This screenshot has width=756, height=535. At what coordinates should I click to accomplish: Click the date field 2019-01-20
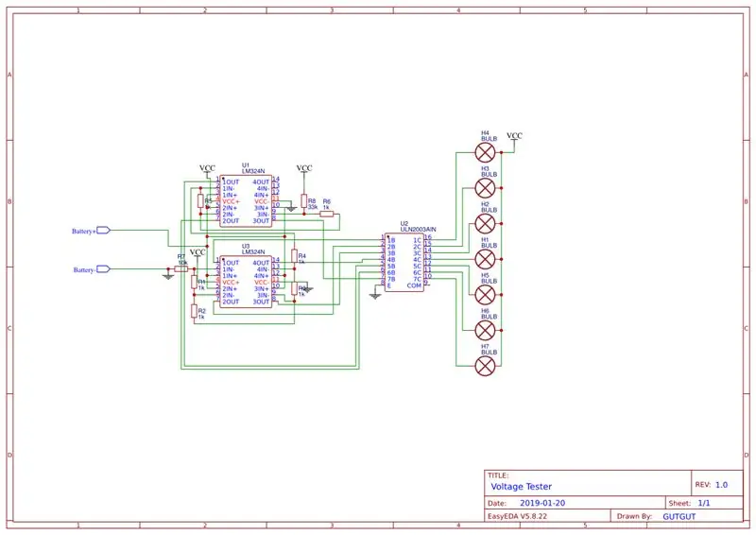coord(541,503)
